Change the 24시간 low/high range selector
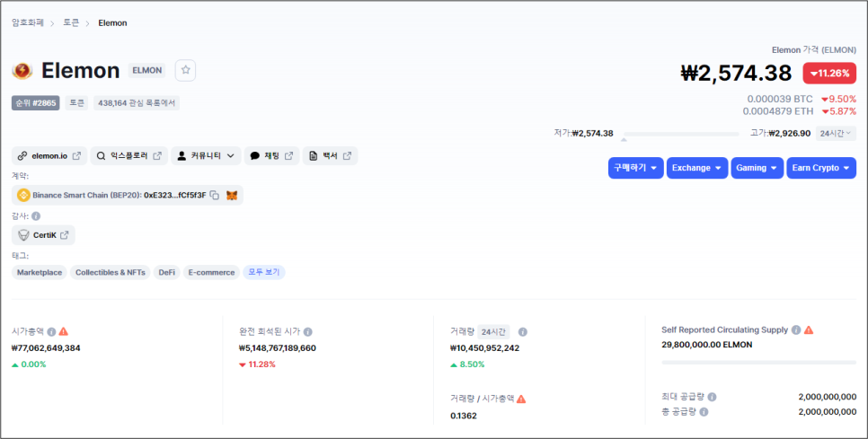The width and height of the screenshot is (868, 439). [x=836, y=133]
